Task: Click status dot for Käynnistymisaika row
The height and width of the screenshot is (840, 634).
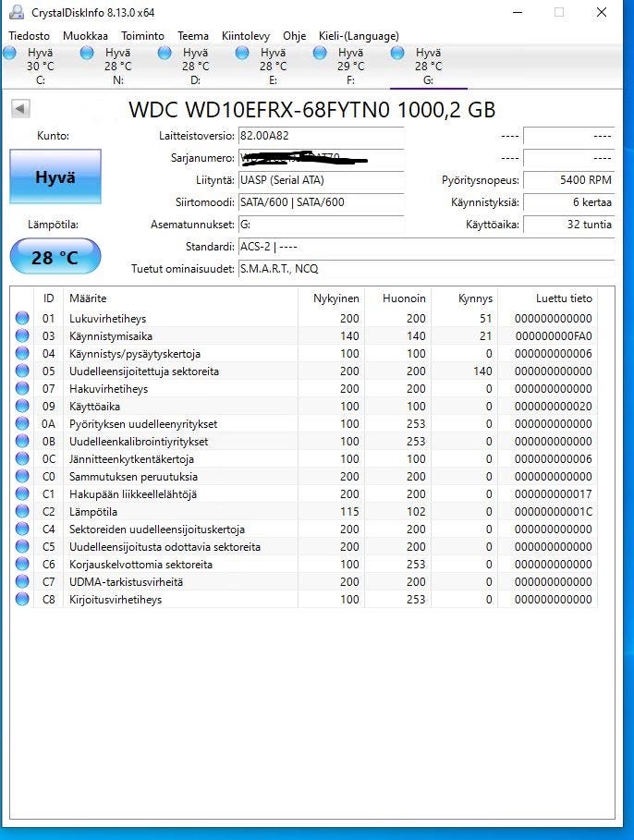Action: 22,335
